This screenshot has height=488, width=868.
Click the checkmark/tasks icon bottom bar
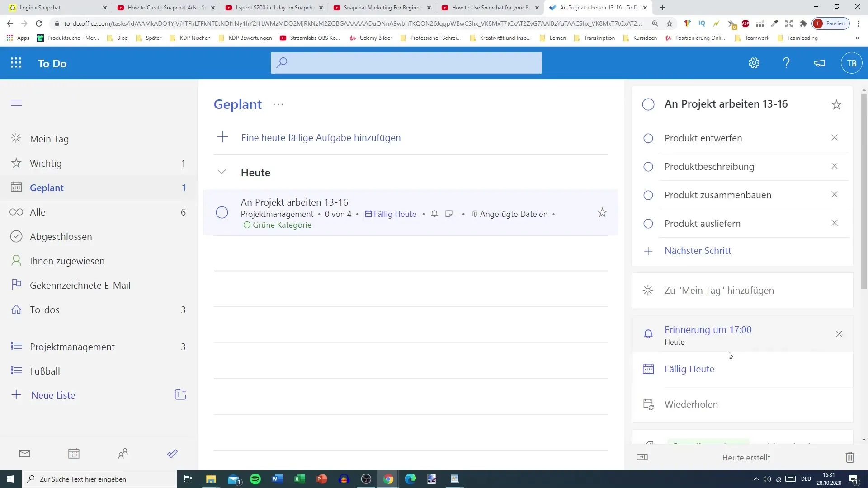(172, 454)
